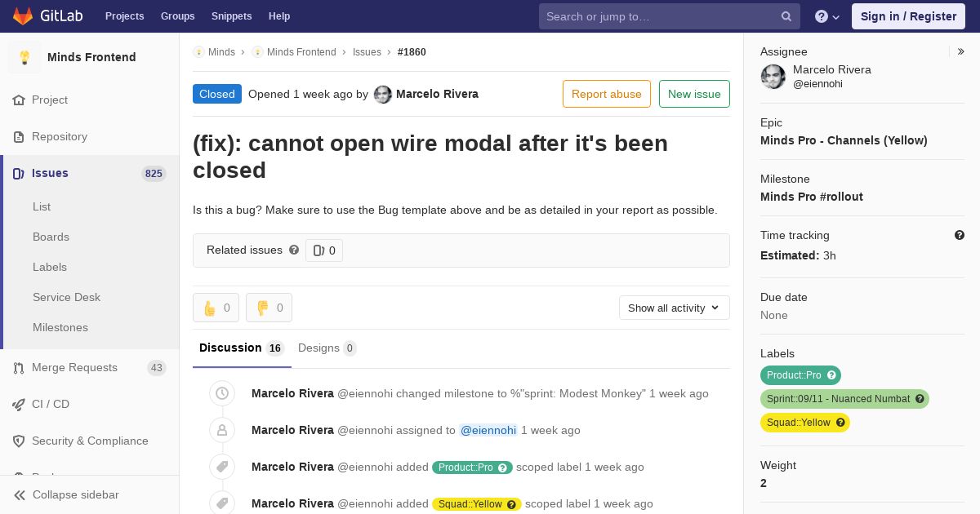Open the Snippets menu
Viewport: 980px width, 514px height.
[x=231, y=16]
